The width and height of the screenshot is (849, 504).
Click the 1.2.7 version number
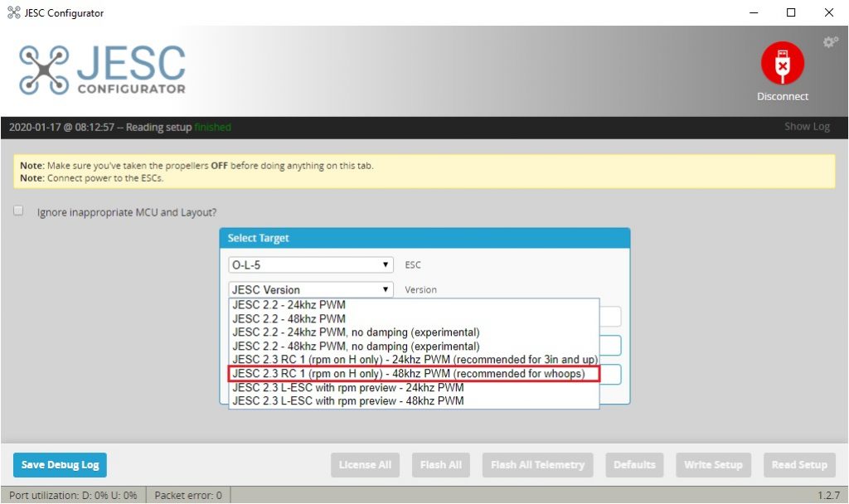pyautogui.click(x=828, y=496)
